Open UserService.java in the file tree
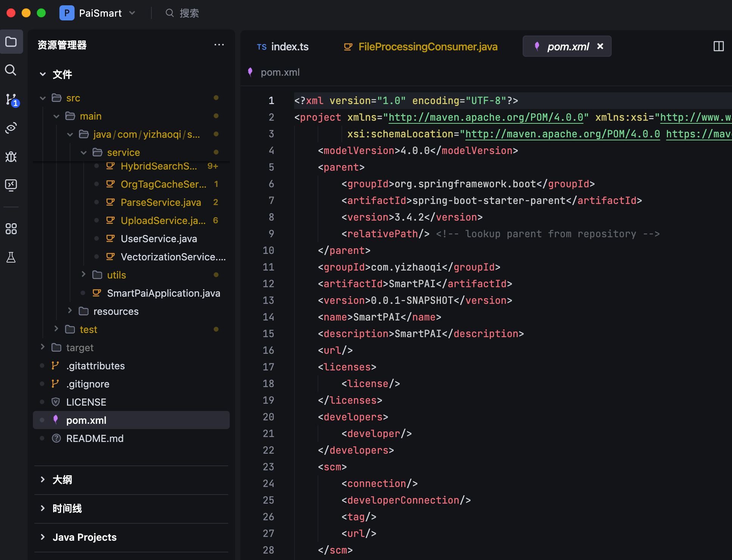 [159, 238]
